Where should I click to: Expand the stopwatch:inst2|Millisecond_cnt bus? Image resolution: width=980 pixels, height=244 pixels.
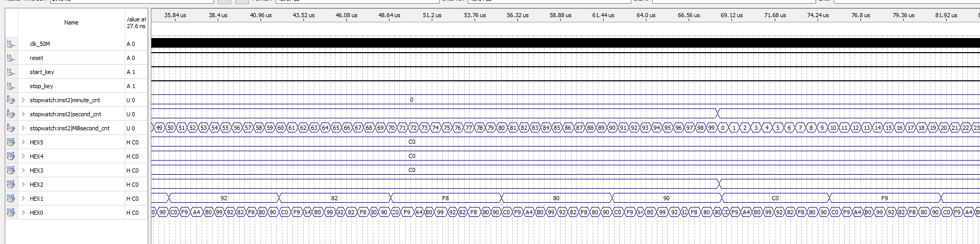(x=23, y=128)
